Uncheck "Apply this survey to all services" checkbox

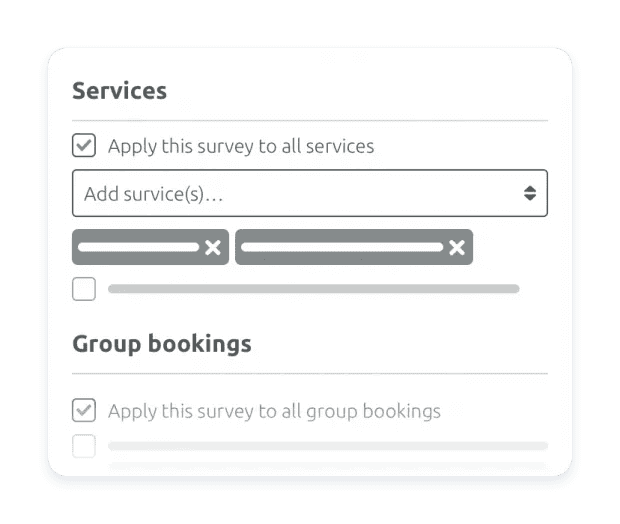84,146
